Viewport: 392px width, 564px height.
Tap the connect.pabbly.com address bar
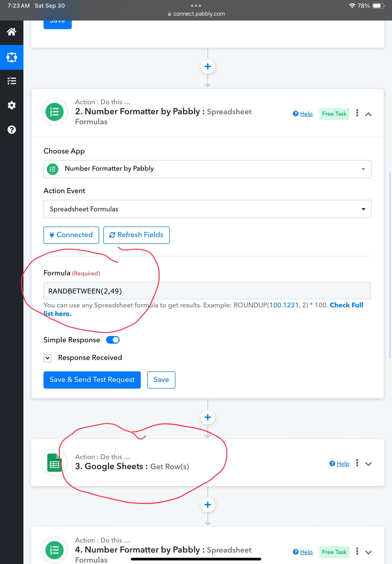[196, 14]
